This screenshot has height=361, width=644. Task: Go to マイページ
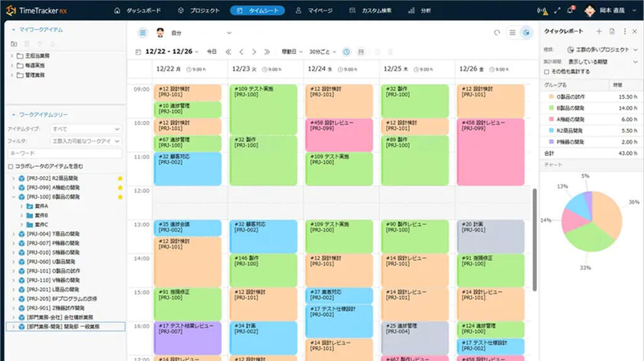pos(314,11)
